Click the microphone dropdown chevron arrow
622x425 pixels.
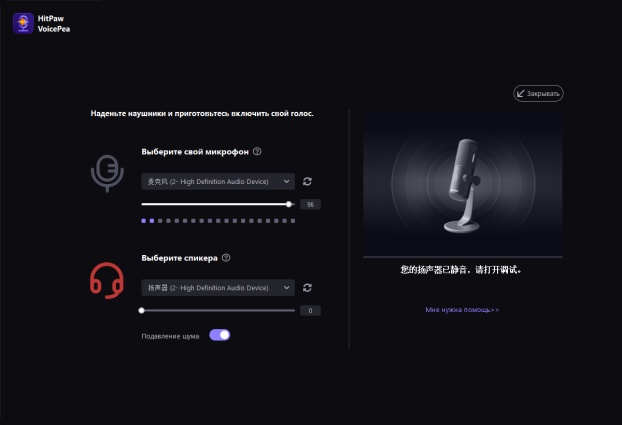(x=286, y=181)
